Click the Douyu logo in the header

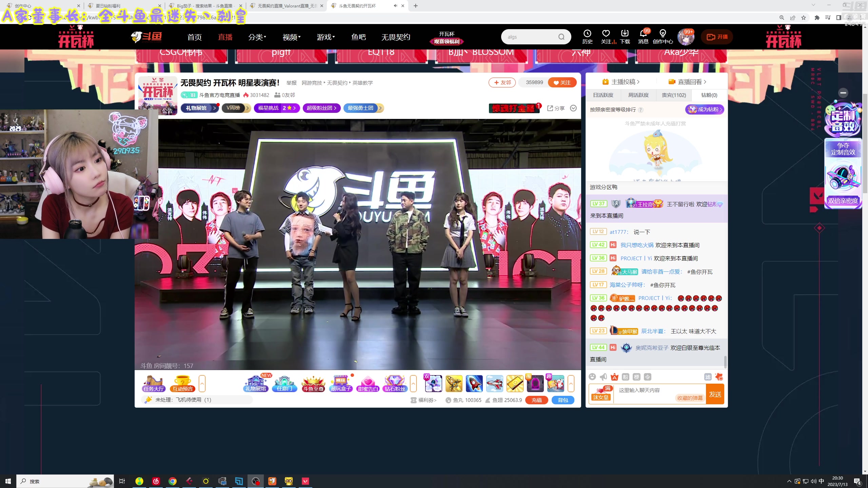tap(146, 37)
